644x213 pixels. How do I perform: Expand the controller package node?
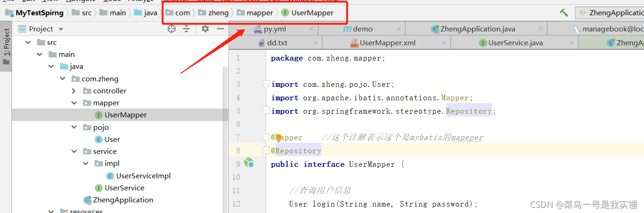pos(74,91)
